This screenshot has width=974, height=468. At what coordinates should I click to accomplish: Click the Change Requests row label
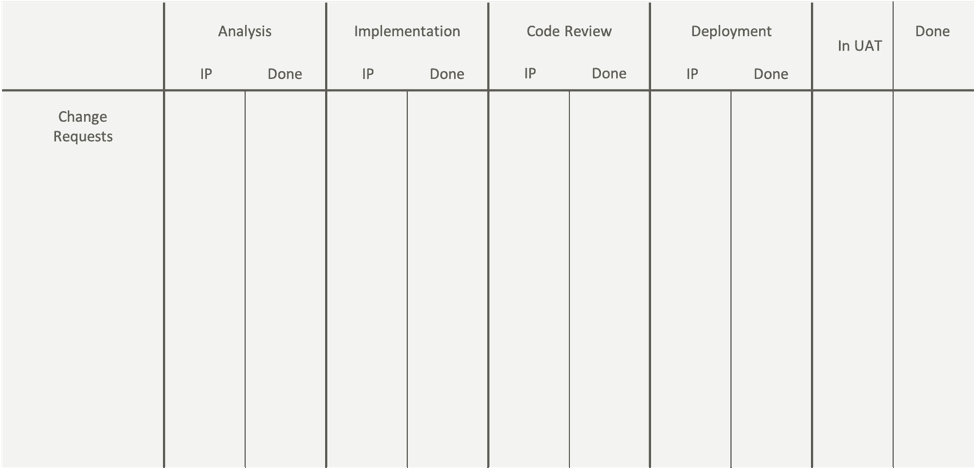(83, 127)
